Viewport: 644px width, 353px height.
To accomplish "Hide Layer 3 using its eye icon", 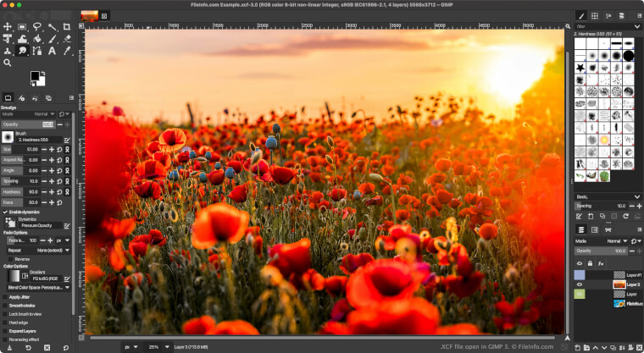I will 580,284.
